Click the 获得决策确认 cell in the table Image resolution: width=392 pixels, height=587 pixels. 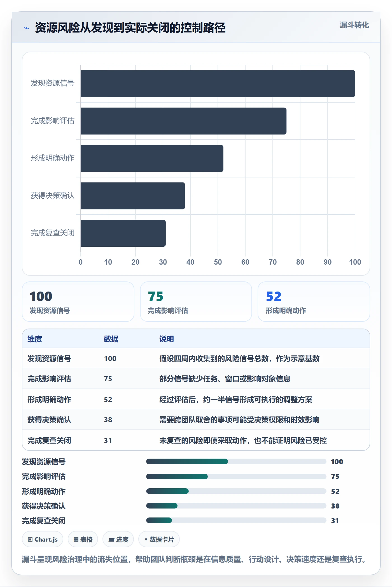(x=49, y=420)
